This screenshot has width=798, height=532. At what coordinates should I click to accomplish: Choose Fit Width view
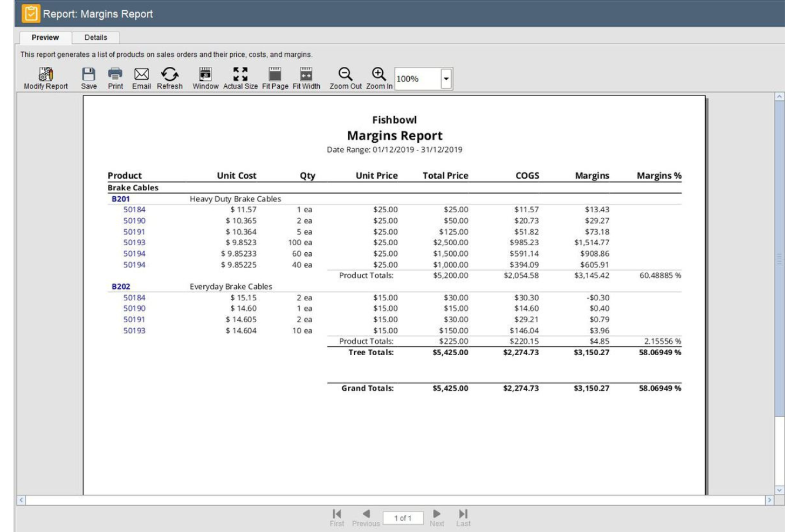(x=306, y=78)
